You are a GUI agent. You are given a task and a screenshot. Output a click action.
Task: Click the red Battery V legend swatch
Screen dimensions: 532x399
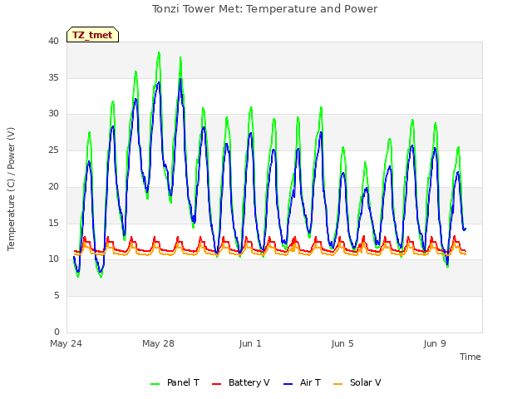pyautogui.click(x=216, y=384)
